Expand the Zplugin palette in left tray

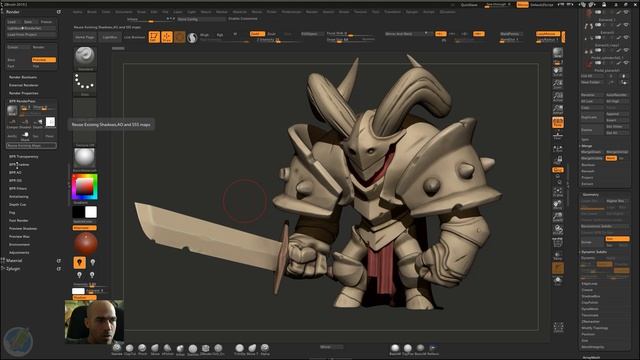pyautogui.click(x=13, y=269)
